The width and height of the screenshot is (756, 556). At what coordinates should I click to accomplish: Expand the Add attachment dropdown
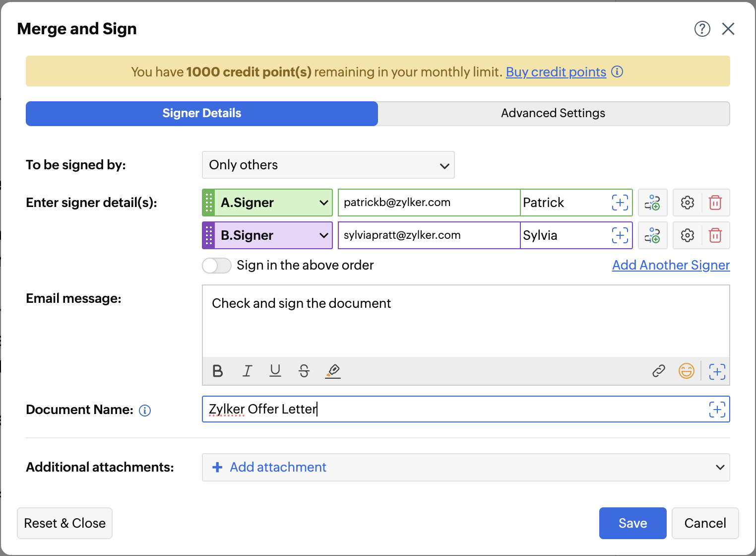[720, 467]
